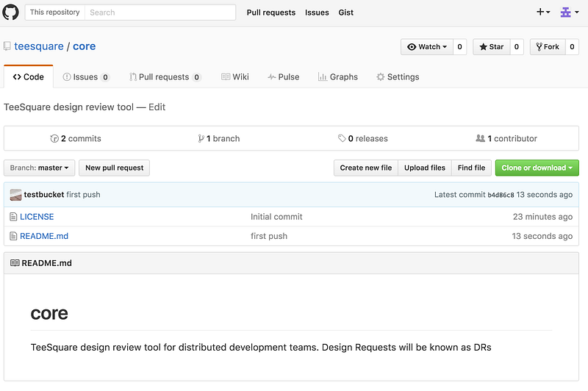Screen dimensions: 588x391
Task: Click the testbucket author name
Action: [x=44, y=195]
